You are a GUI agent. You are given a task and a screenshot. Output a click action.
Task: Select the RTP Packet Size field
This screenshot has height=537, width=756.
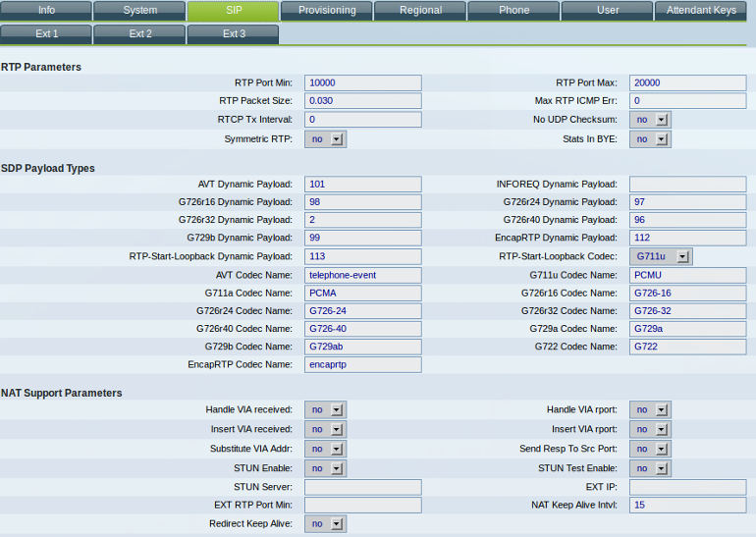coord(362,101)
